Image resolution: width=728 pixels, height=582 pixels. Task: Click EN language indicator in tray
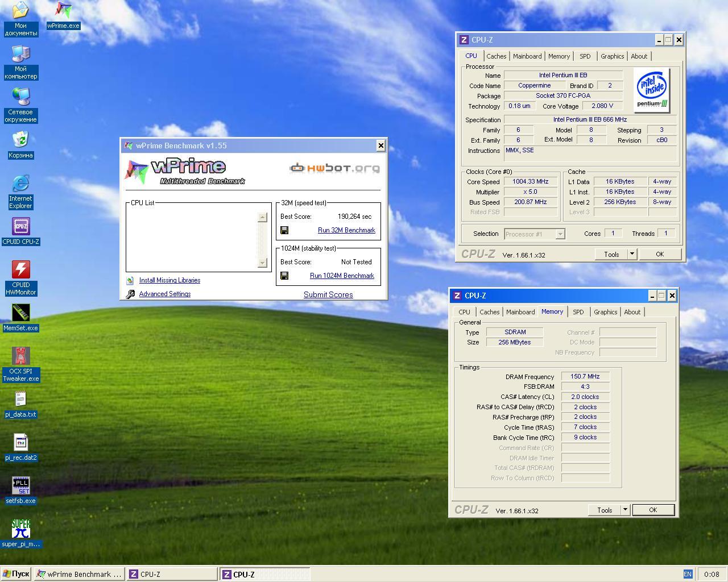(x=688, y=574)
